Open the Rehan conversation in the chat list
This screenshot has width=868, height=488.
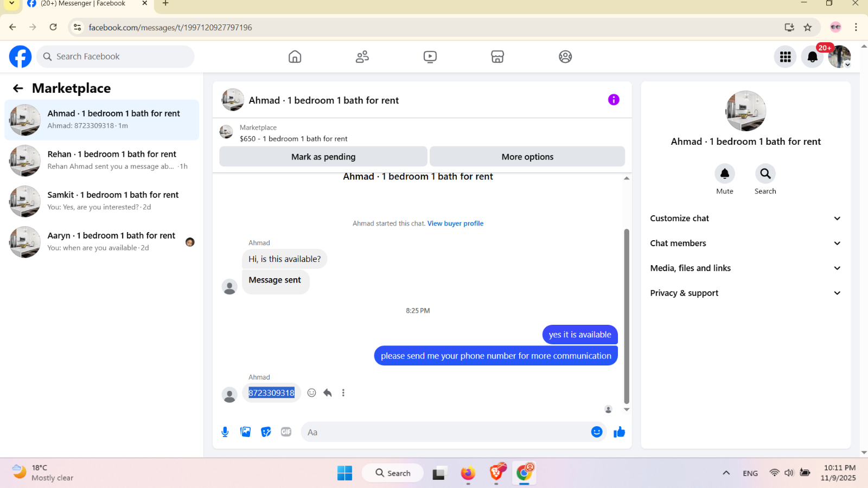pos(102,160)
